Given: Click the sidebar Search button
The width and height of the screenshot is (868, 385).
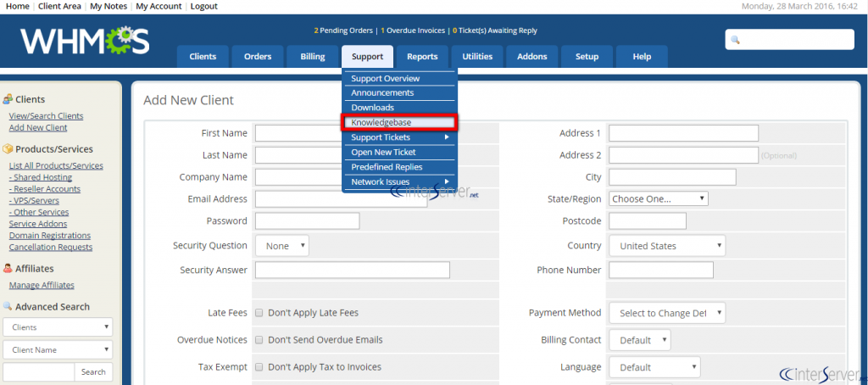Looking at the screenshot, I should (x=93, y=372).
